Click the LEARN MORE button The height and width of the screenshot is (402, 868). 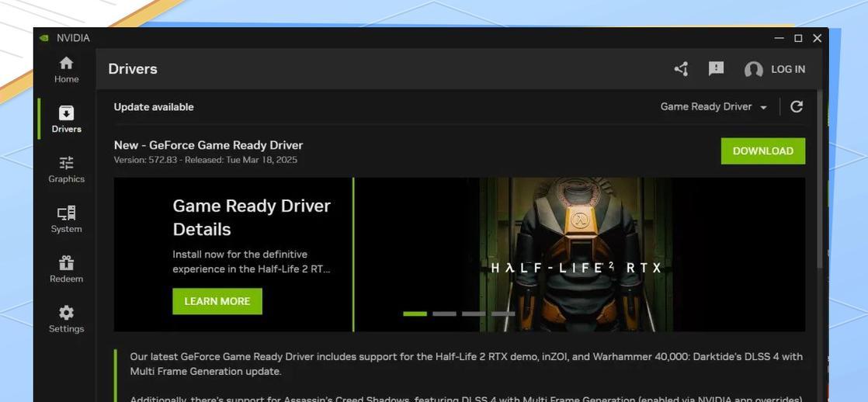point(217,301)
